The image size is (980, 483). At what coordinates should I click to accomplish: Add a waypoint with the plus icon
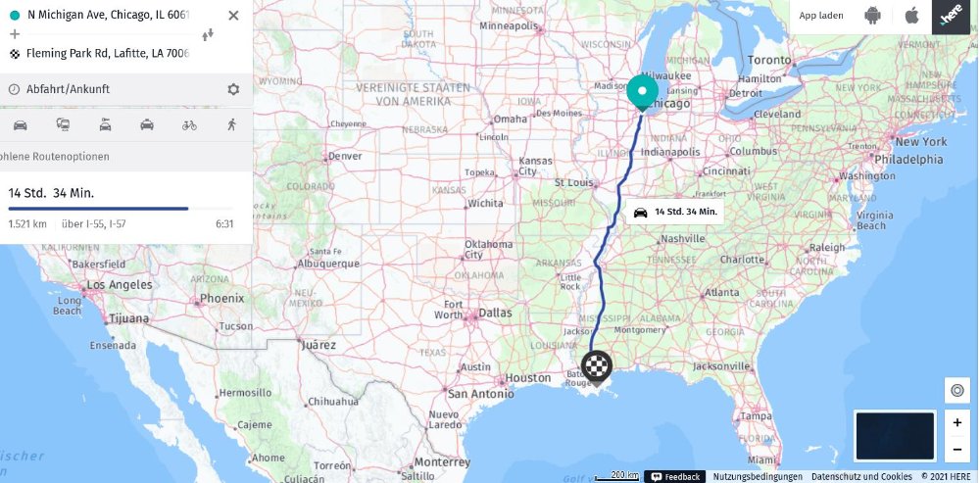coord(15,34)
